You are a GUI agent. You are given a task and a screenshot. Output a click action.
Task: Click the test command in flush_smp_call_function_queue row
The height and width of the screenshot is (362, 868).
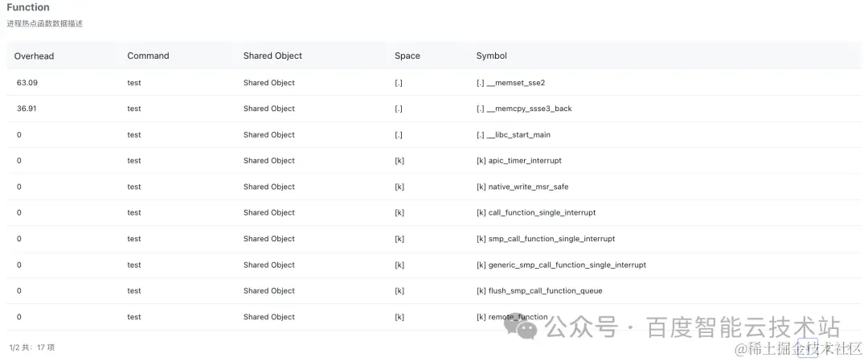click(x=134, y=290)
